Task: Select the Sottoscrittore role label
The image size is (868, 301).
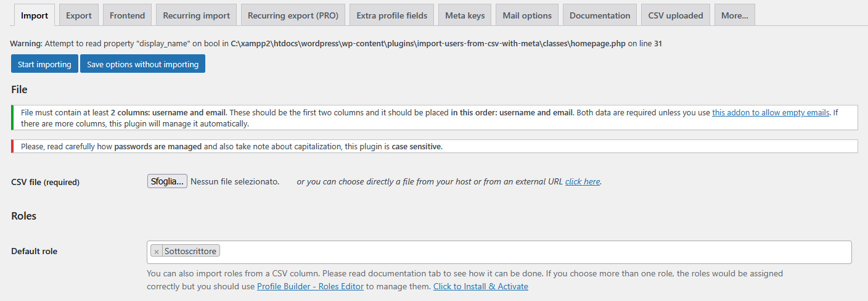Action: click(x=190, y=252)
